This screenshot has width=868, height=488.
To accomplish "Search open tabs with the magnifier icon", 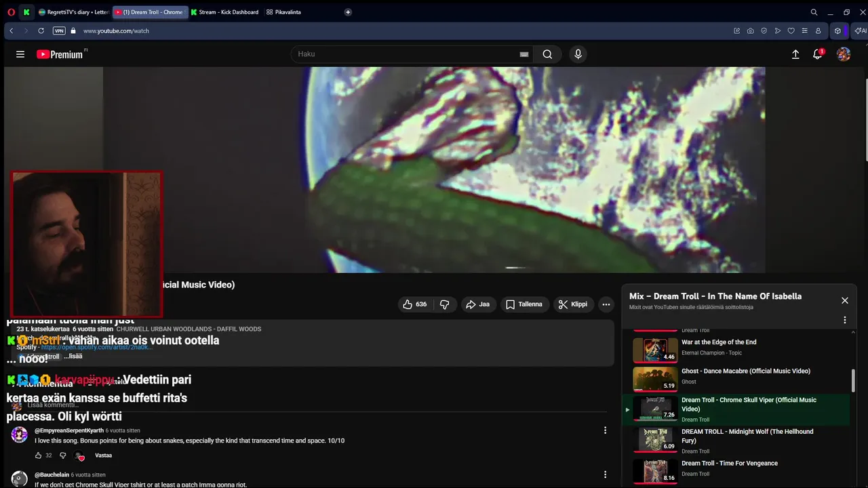I will (x=814, y=12).
